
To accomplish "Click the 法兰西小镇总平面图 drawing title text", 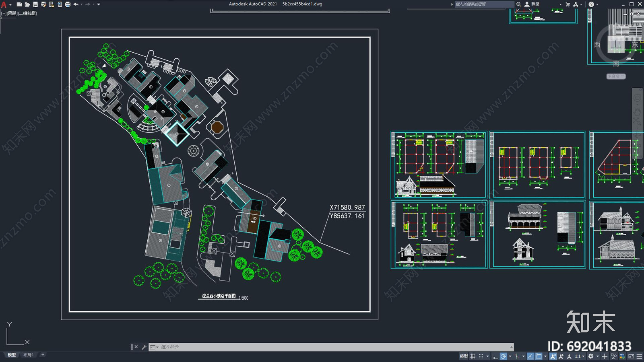I will 219,296.
